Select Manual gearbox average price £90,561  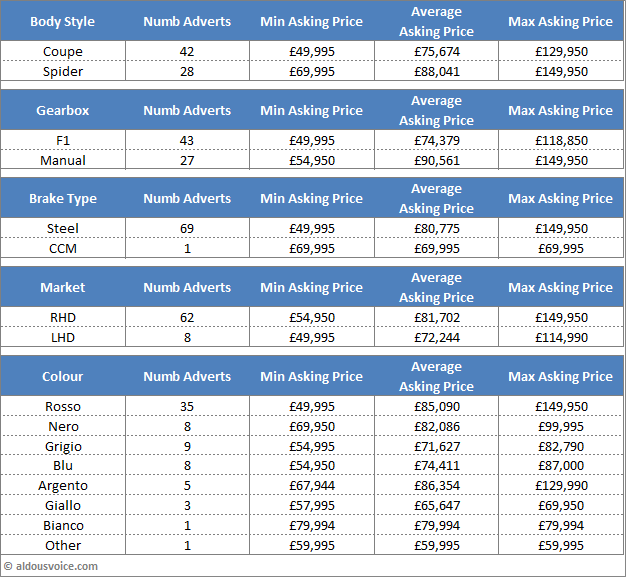[x=436, y=160]
